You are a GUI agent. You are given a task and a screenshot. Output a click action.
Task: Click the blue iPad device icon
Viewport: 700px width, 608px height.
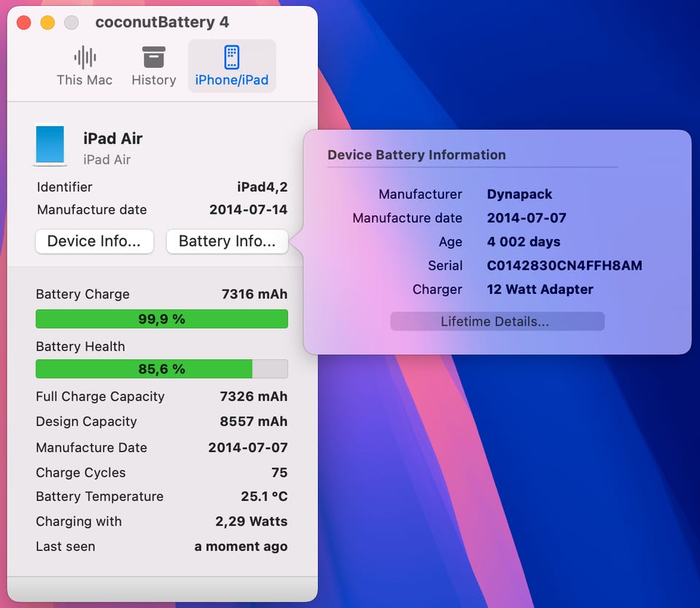click(x=50, y=144)
